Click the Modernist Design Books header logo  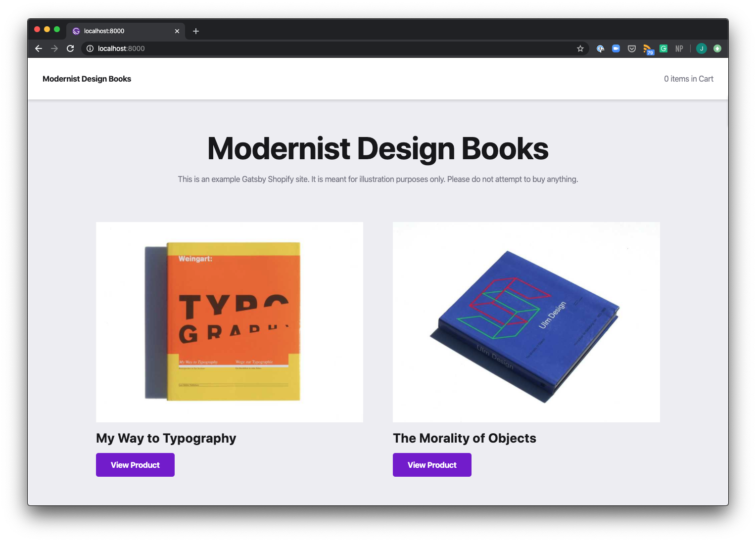click(x=87, y=79)
